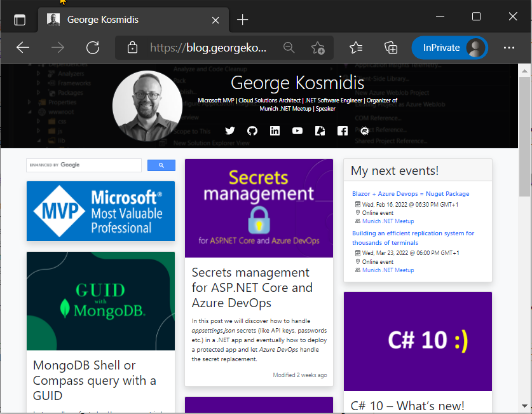The image size is (532, 414).
Task: Open the Twitter profile icon
Action: tap(230, 130)
